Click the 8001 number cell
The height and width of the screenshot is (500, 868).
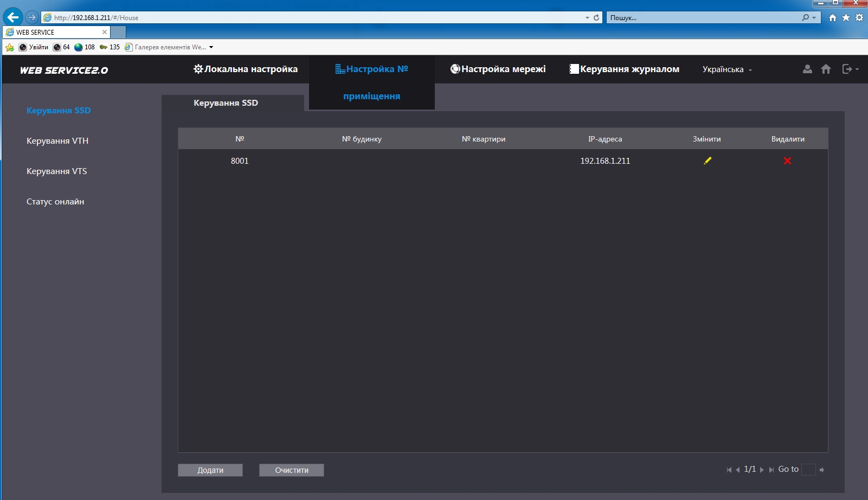tap(240, 161)
